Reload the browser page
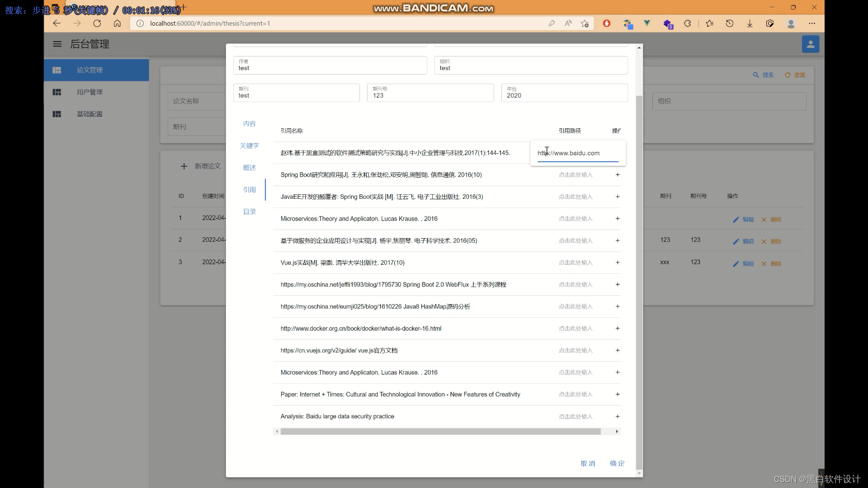Image resolution: width=868 pixels, height=488 pixels. tap(97, 23)
